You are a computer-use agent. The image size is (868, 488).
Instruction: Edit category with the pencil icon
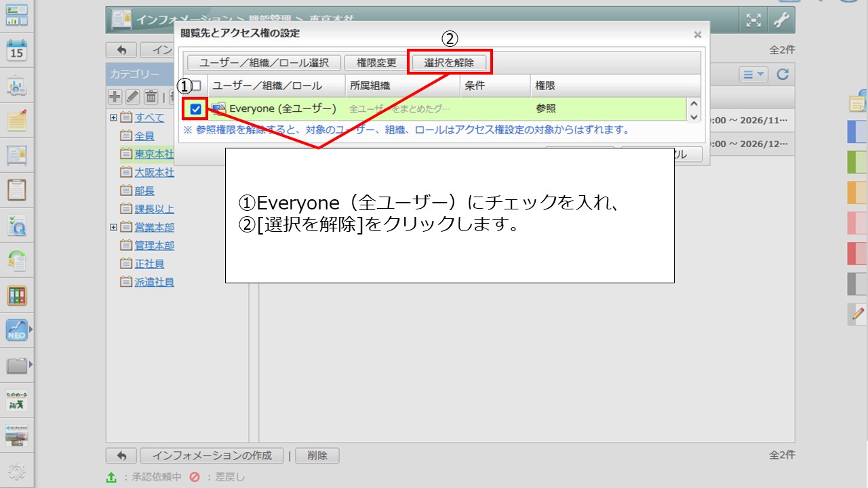pyautogui.click(x=133, y=97)
